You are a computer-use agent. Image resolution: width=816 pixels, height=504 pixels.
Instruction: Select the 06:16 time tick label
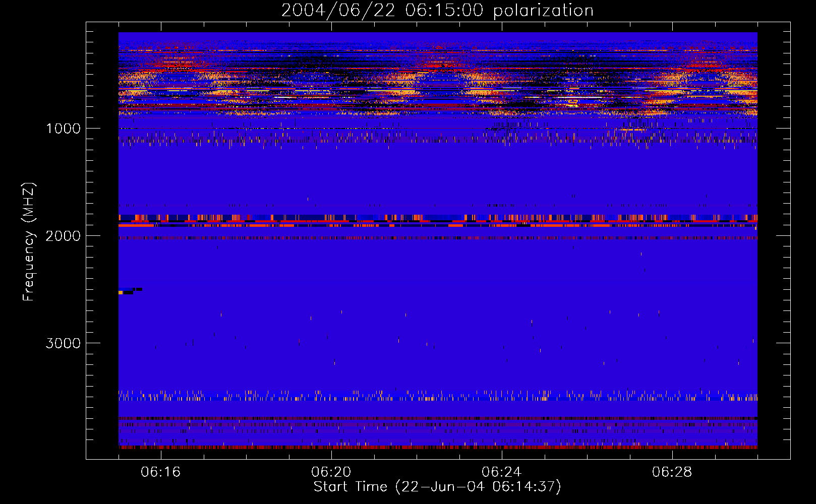coord(161,472)
